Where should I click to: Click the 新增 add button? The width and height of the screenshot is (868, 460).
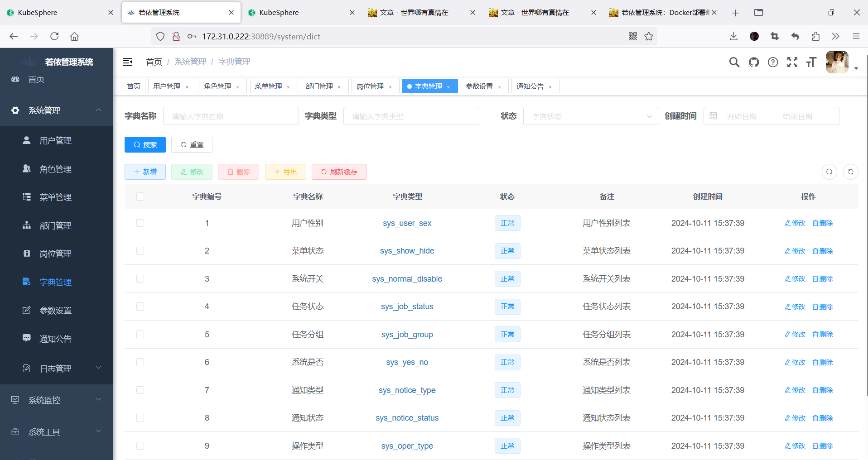coord(145,172)
